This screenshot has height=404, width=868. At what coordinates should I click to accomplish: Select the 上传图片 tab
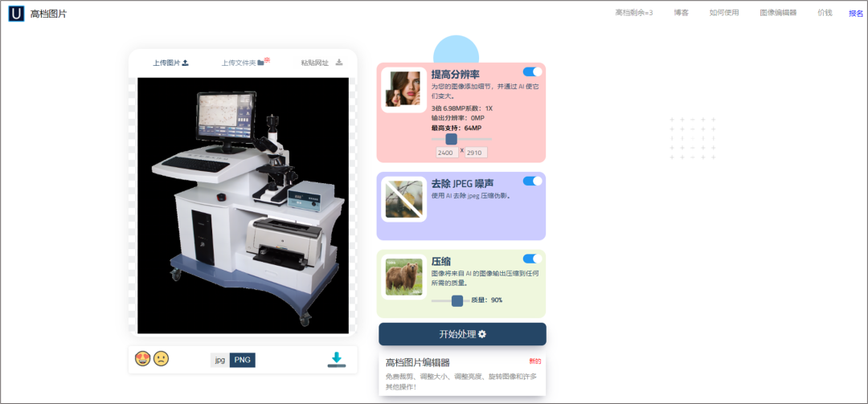170,63
